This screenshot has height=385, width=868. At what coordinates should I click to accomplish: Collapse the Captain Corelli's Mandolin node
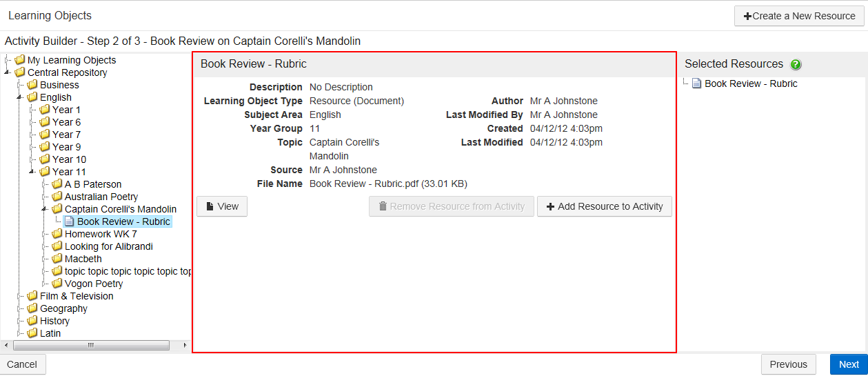point(44,209)
